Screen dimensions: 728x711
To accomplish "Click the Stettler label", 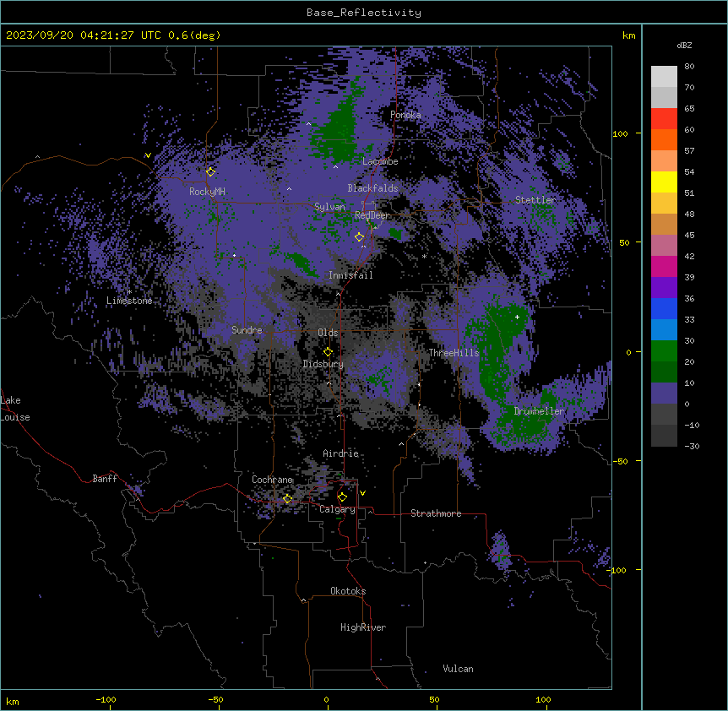I will (535, 200).
